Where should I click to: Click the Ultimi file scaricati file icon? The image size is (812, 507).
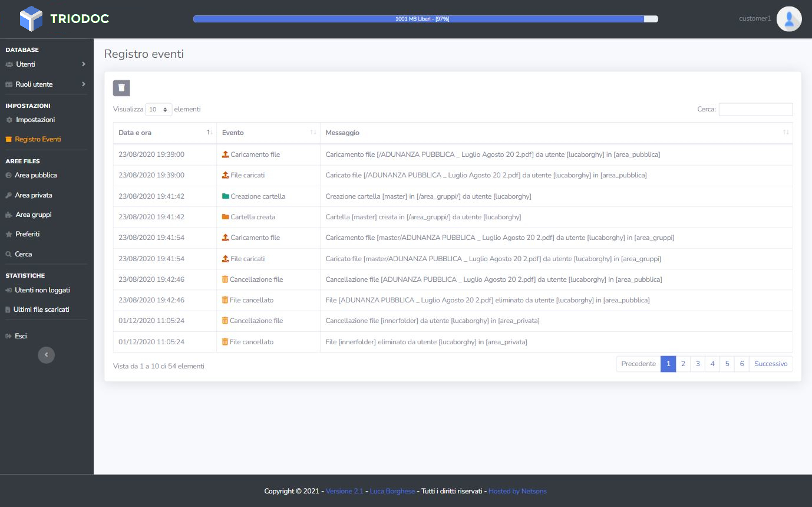coord(8,310)
